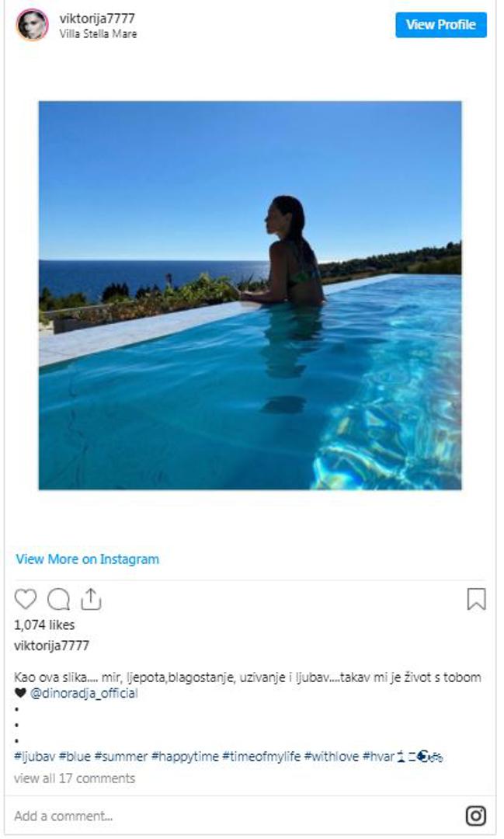The width and height of the screenshot is (504, 839).
Task: Focus the Add a comment field
Action: coord(235,816)
